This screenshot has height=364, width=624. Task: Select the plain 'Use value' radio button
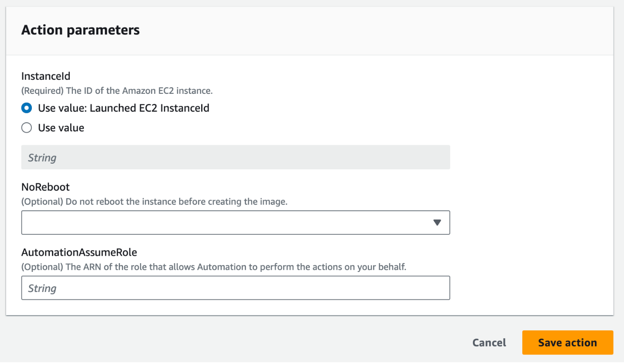coord(27,128)
